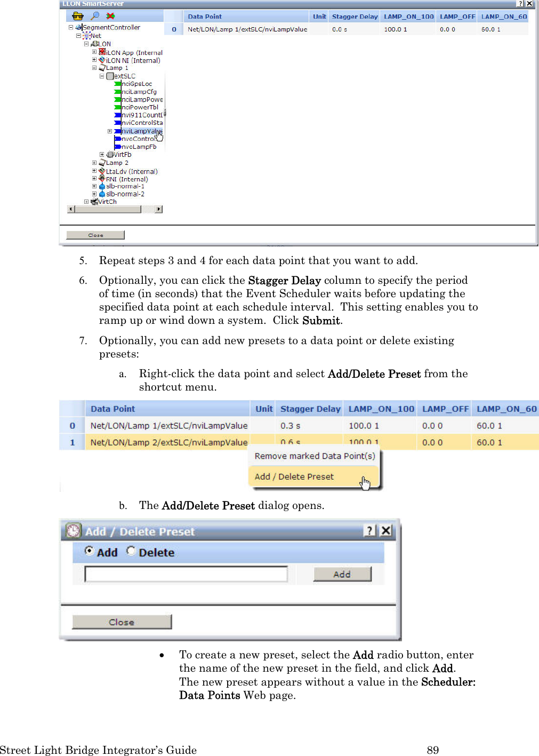The image size is (539, 756).
Task: Click the slb-normal-1 blue icon
Action: [102, 186]
